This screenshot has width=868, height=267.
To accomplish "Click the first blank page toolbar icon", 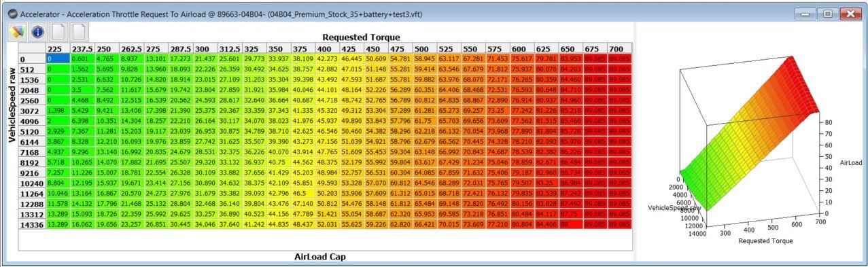I will (x=58, y=31).
